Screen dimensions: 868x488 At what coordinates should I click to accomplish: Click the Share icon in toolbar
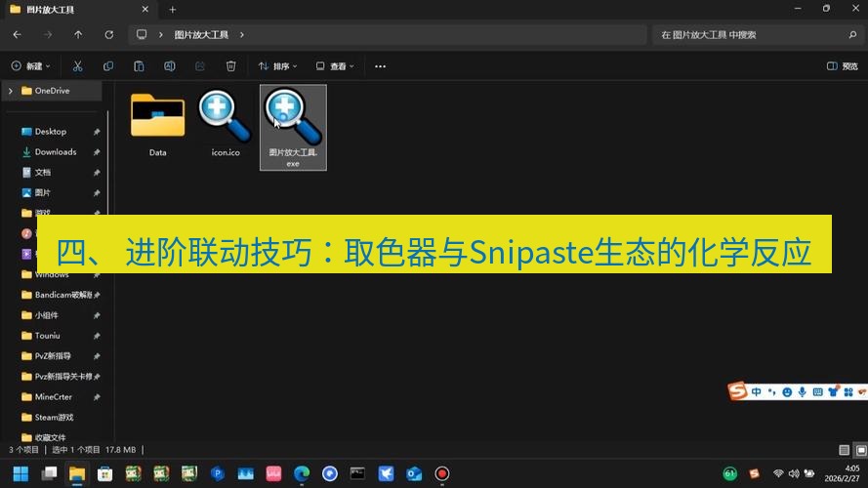200,66
